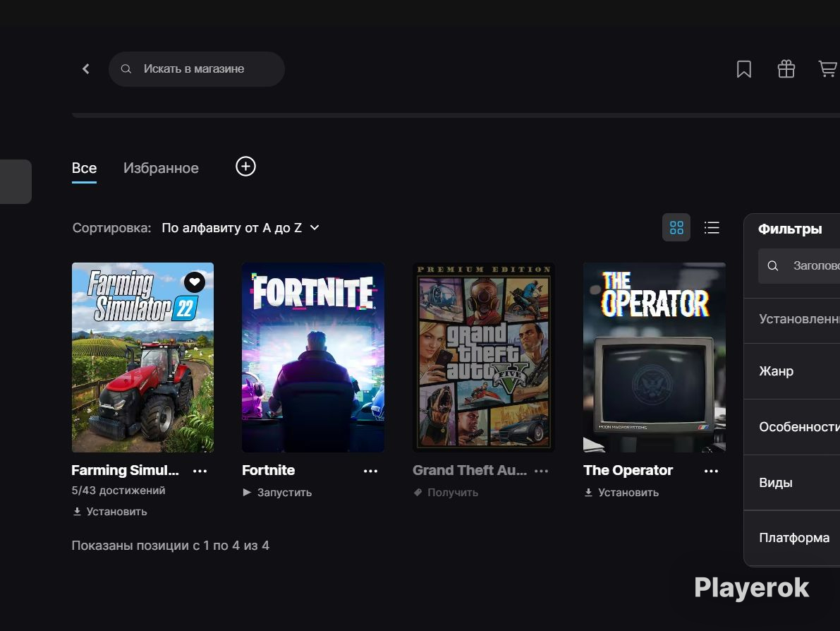Open the Fortnite cover image
Image resolution: width=840 pixels, height=631 pixels.
[x=313, y=358]
